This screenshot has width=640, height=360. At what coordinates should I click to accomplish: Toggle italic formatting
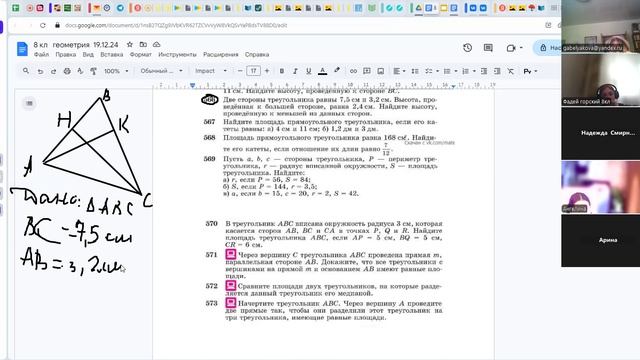coord(295,71)
